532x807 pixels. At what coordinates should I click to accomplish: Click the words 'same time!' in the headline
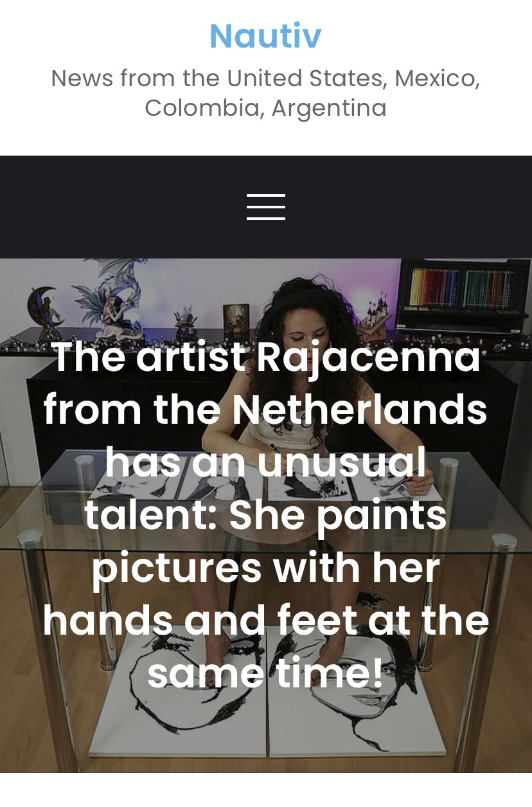pyautogui.click(x=265, y=674)
